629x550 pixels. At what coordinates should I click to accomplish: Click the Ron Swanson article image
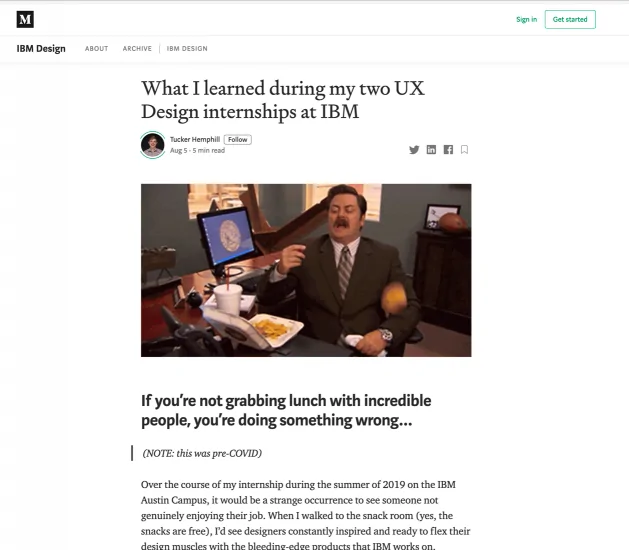306,270
